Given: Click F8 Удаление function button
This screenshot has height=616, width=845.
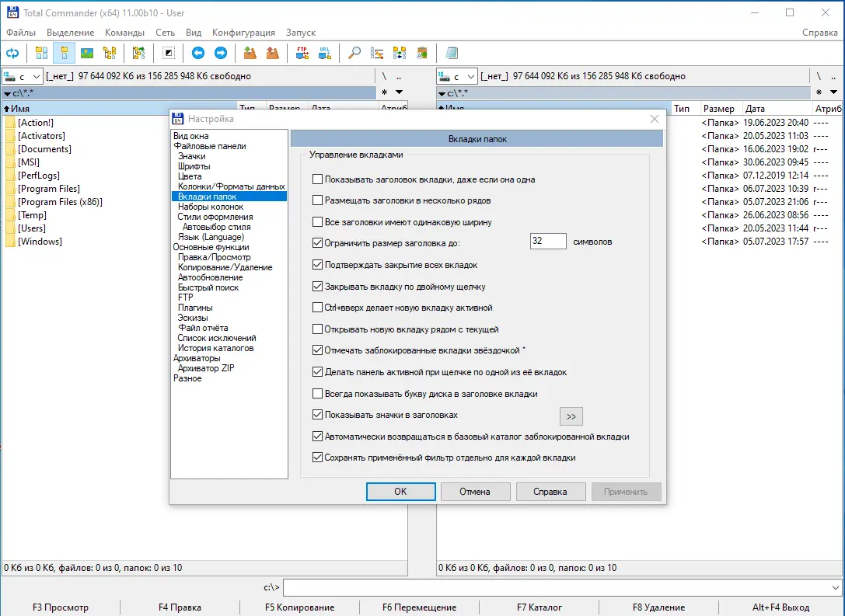Looking at the screenshot, I should click(658, 607).
